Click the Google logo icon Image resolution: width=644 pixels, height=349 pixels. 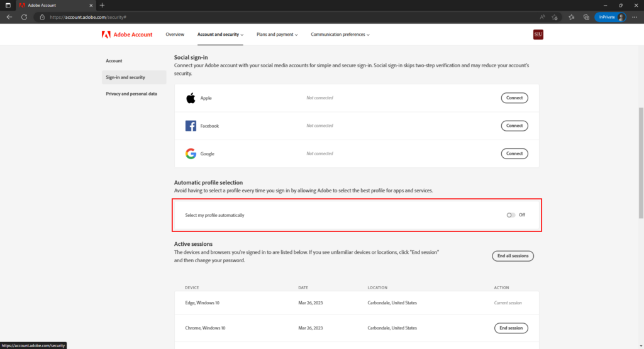pos(191,153)
